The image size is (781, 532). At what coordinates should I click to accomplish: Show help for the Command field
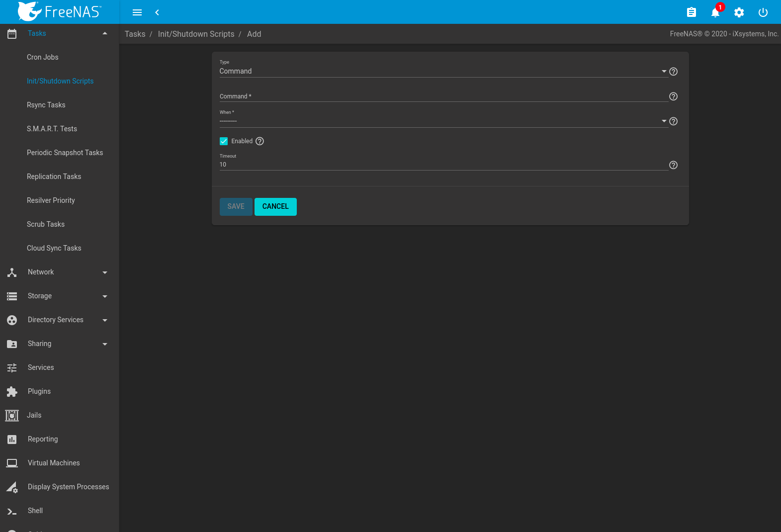tap(673, 96)
